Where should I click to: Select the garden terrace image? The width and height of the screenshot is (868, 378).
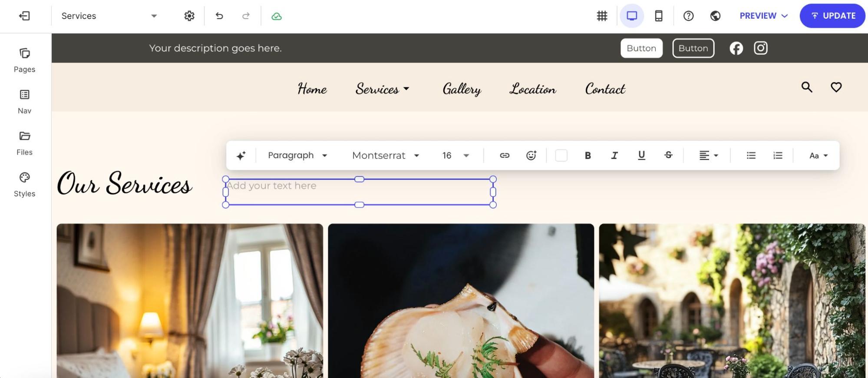(x=732, y=301)
